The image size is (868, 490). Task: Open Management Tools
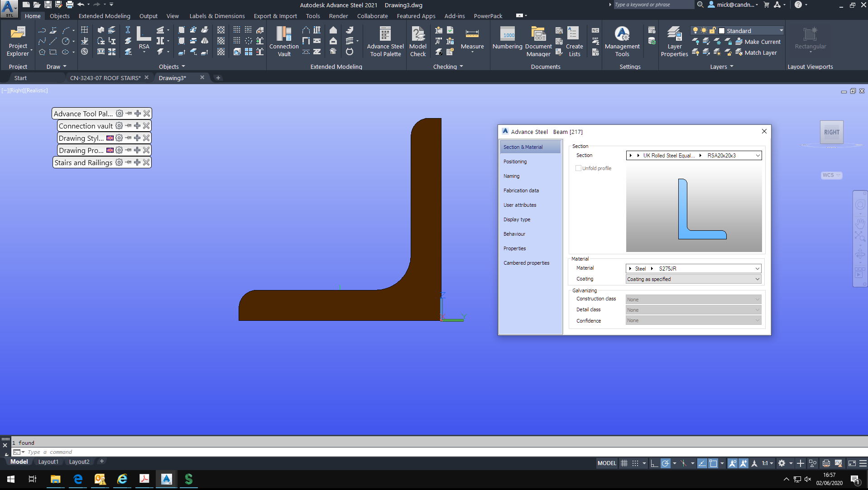tap(622, 41)
